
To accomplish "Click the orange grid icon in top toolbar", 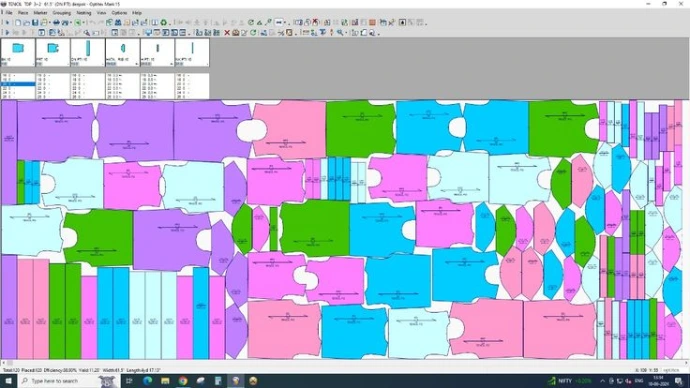I will coord(372,22).
